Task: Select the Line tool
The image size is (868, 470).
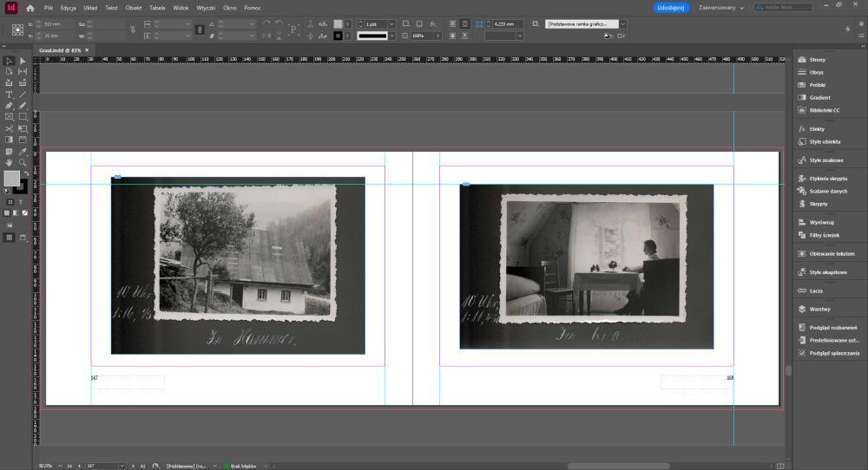Action: coord(23,95)
